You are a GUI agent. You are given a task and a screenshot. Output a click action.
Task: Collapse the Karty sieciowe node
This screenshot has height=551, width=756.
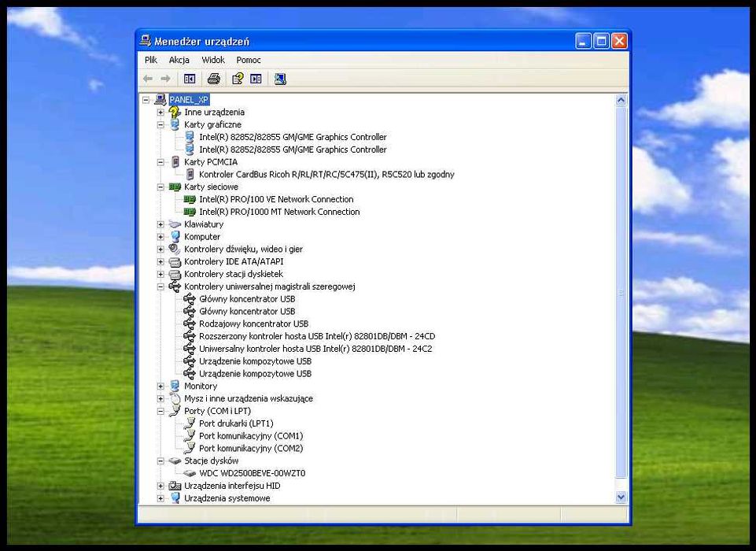[160, 187]
